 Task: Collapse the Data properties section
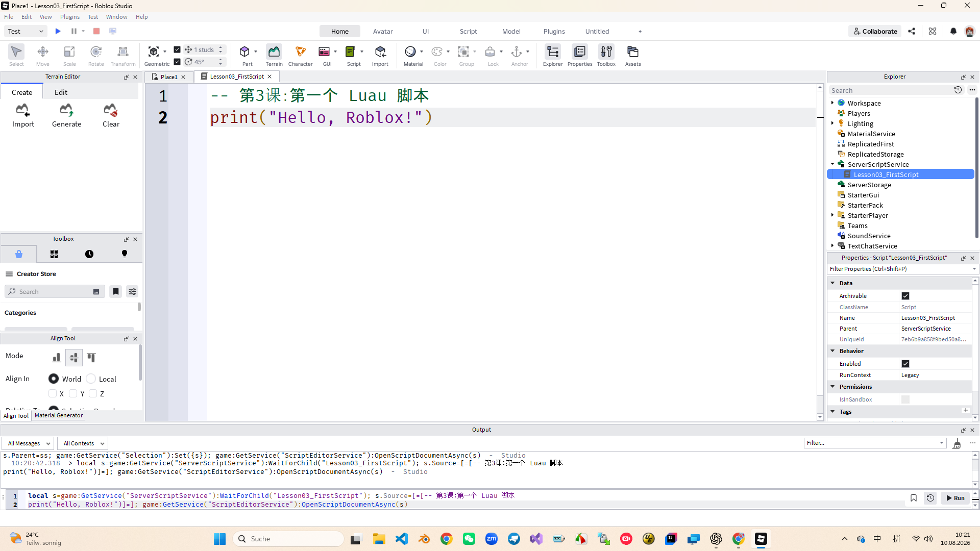(x=833, y=283)
